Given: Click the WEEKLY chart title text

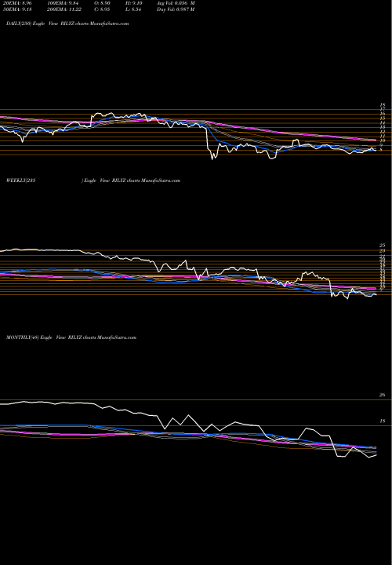Looking at the screenshot, I should point(93,180).
